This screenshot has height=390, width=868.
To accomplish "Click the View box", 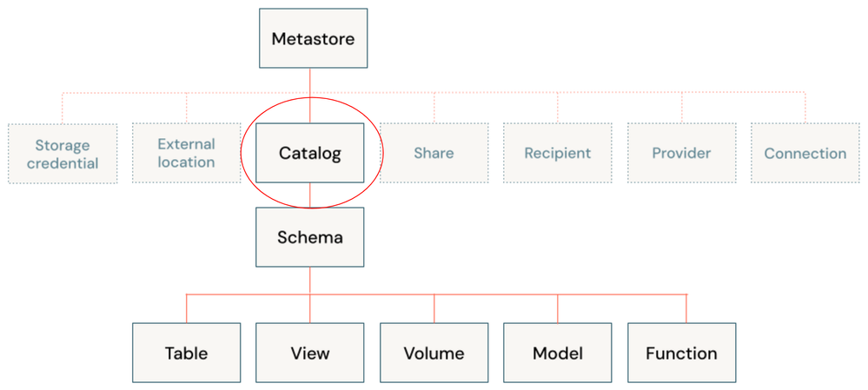I will click(310, 353).
